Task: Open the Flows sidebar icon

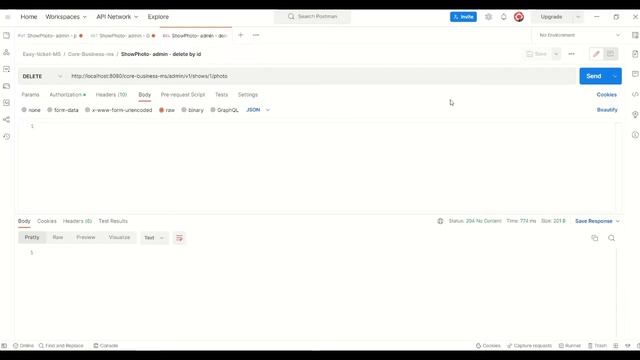Action: pos(6,120)
